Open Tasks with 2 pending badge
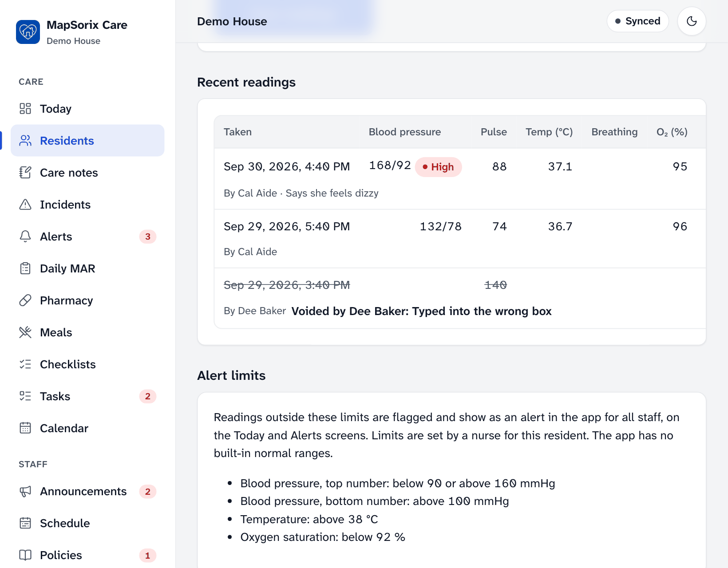 [87, 396]
